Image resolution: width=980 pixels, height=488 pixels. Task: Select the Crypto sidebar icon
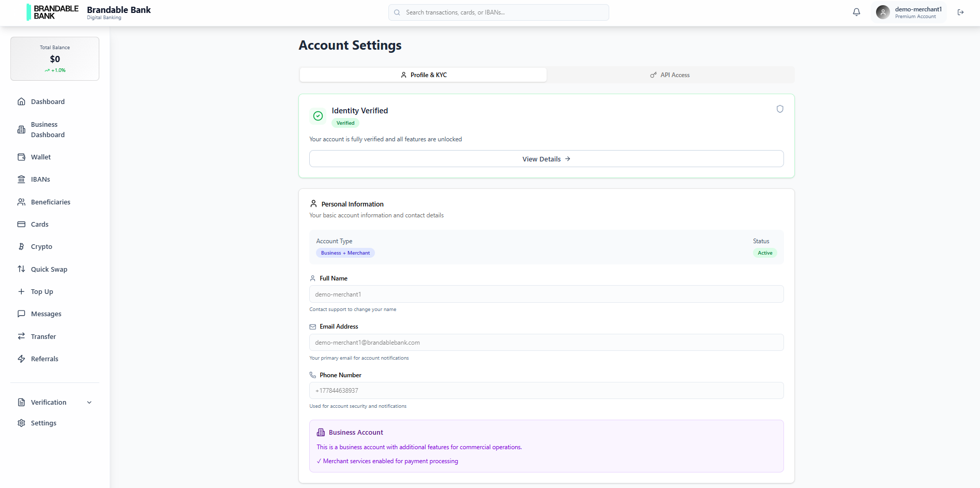(21, 246)
